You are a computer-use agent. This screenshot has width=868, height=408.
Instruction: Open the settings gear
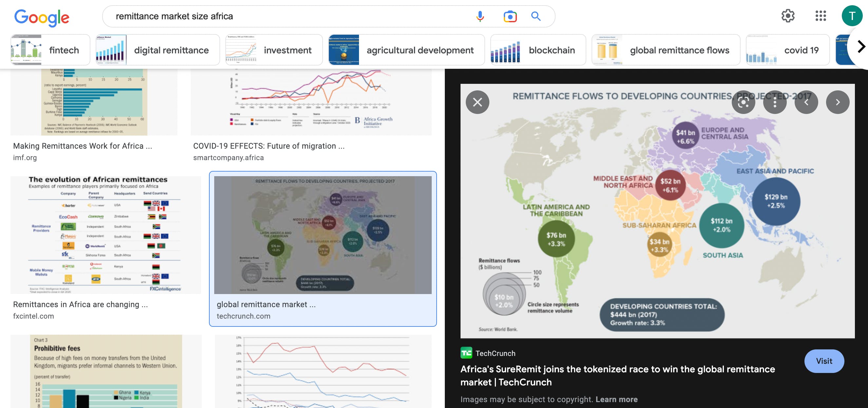(x=788, y=16)
